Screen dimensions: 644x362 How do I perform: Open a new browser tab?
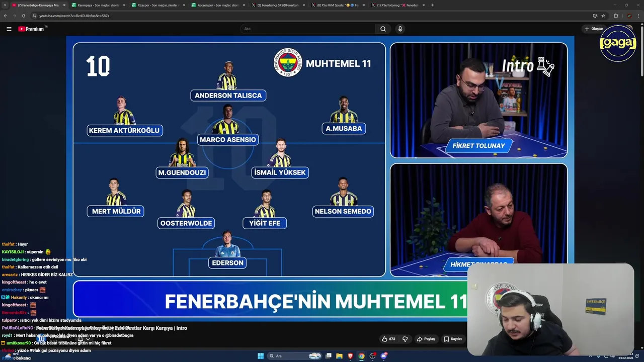[433, 5]
